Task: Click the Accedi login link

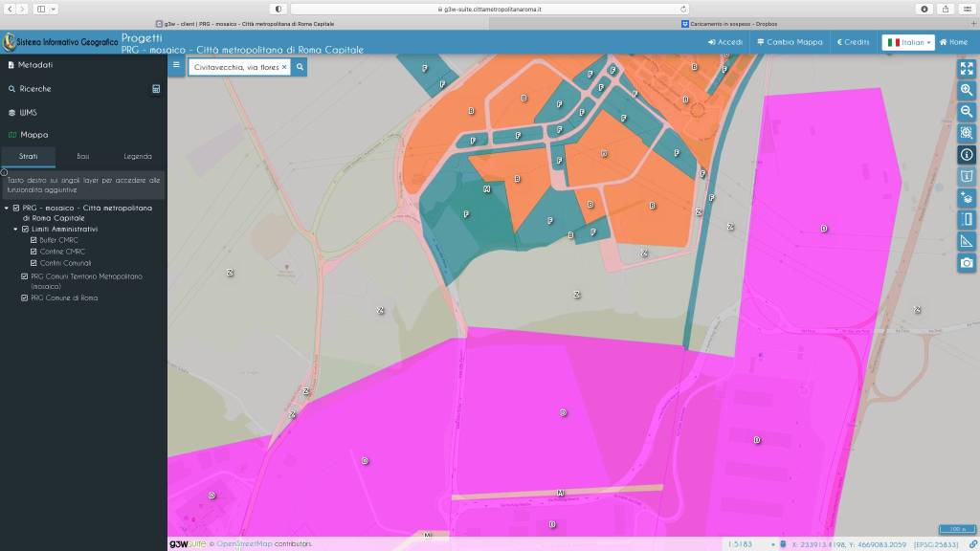Action: pos(724,42)
